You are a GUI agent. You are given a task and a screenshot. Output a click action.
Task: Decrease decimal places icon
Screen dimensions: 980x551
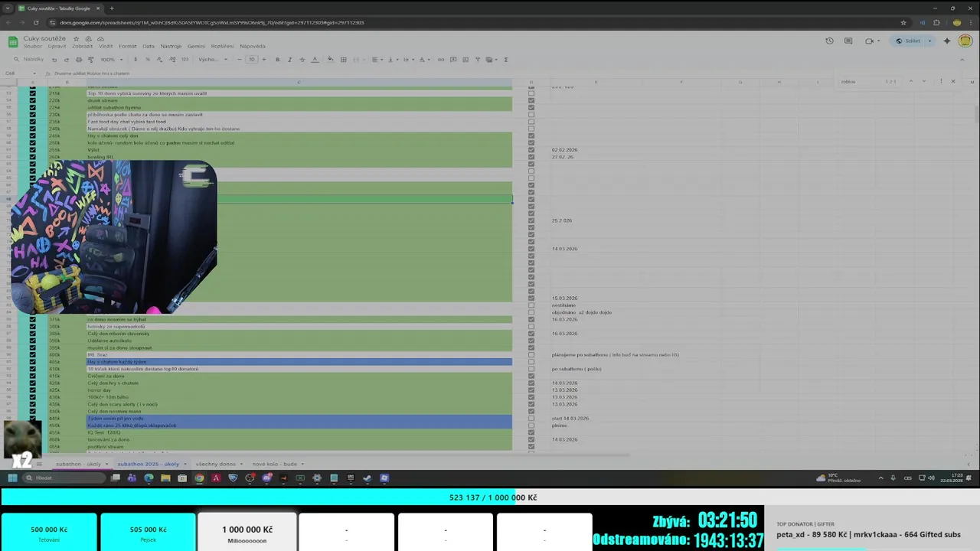(158, 60)
